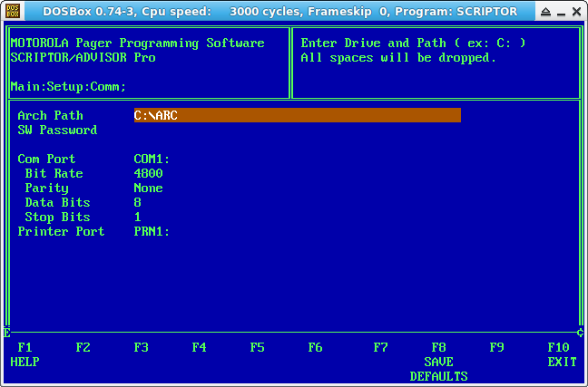This screenshot has height=387, width=588.
Task: Select the None parity value
Action: coord(148,189)
